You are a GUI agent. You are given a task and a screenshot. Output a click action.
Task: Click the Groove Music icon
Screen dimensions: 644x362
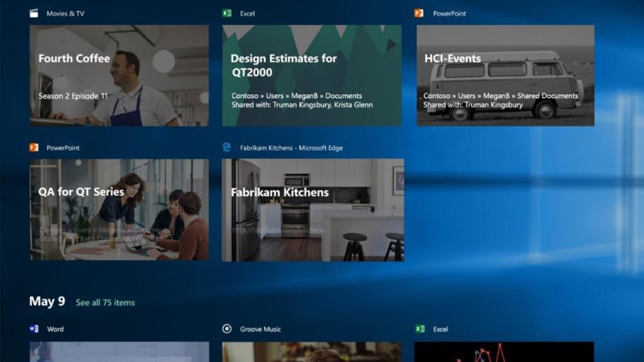(x=227, y=329)
